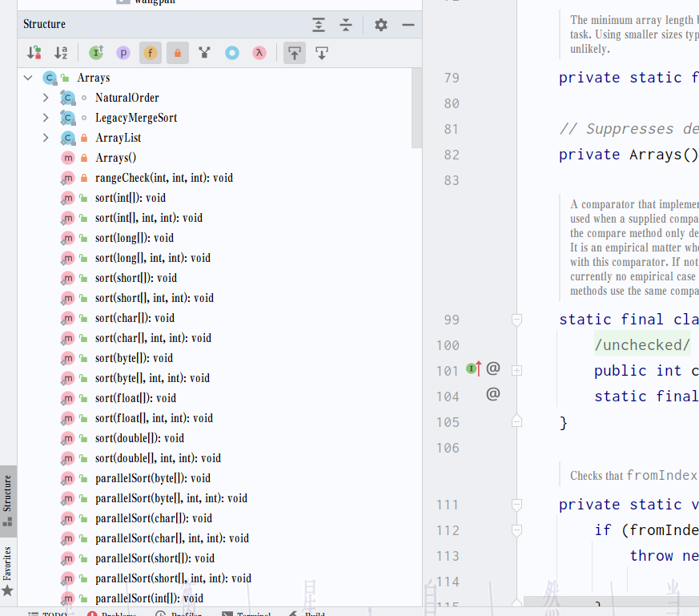The image size is (699, 616).
Task: Enable Autoscroll from Source
Action: click(x=322, y=53)
